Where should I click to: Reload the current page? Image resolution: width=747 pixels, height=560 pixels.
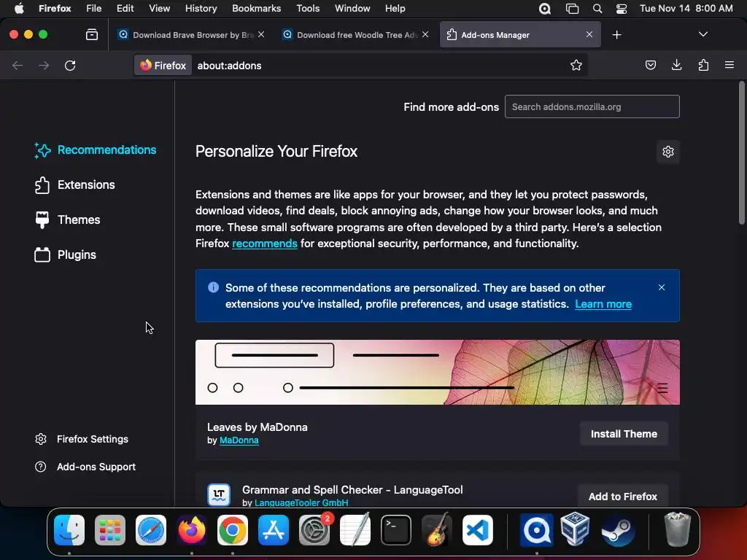[70, 65]
